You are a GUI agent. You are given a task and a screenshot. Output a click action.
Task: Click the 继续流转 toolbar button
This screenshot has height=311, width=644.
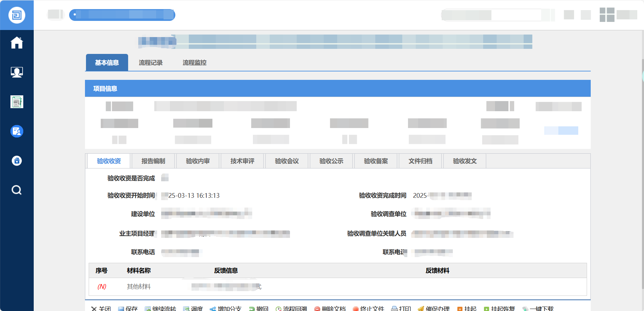(160, 308)
